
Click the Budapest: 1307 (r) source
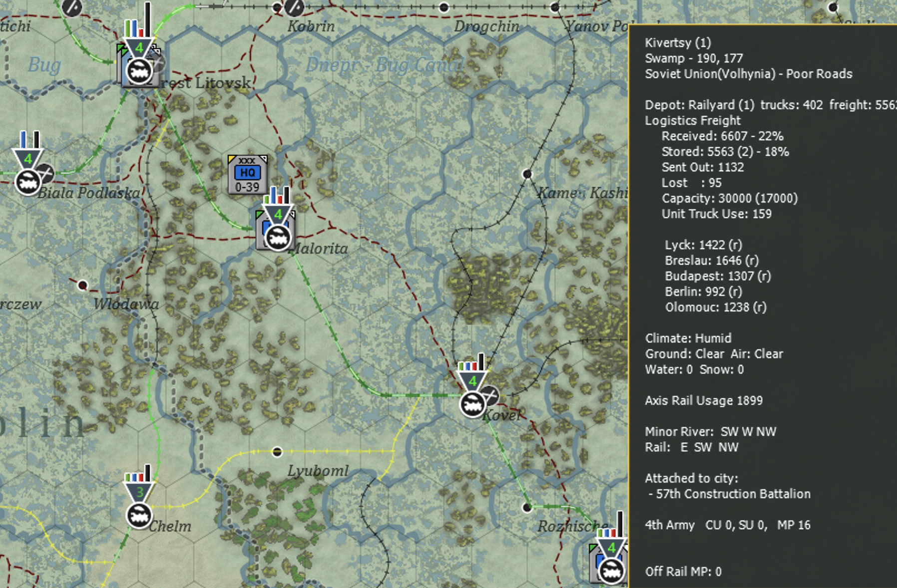click(x=718, y=276)
